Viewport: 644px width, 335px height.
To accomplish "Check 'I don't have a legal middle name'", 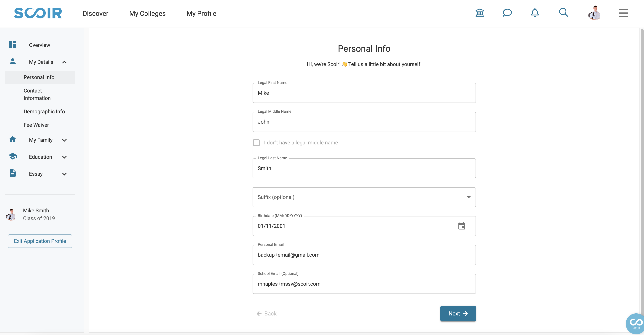I will pyautogui.click(x=256, y=143).
